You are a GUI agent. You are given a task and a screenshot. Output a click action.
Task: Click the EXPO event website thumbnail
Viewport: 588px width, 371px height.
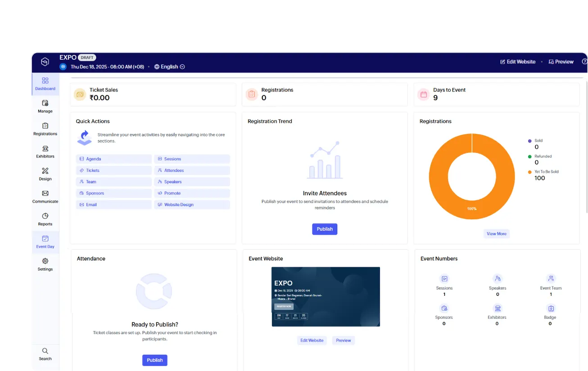click(x=326, y=296)
